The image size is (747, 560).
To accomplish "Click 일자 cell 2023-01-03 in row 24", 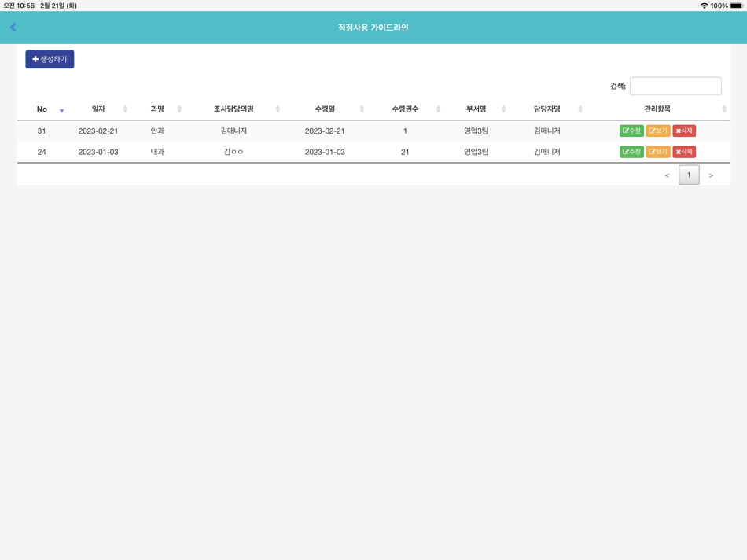I will 98,152.
